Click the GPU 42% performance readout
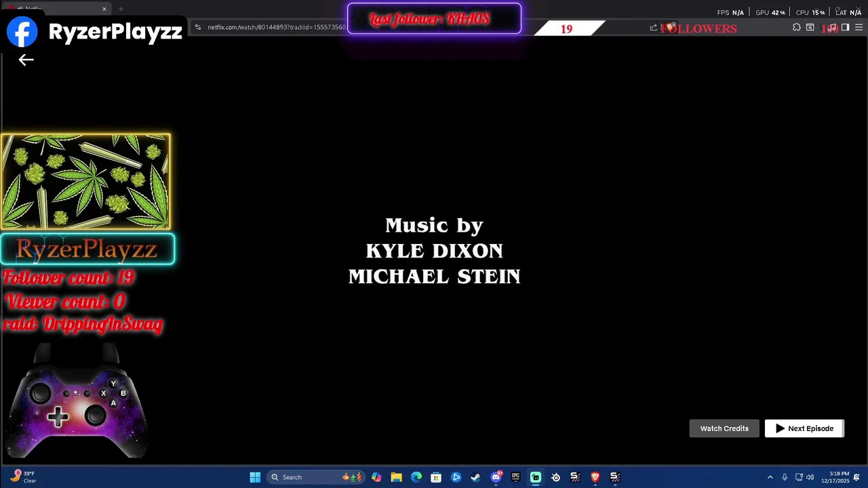The width and height of the screenshot is (868, 488). point(770,12)
